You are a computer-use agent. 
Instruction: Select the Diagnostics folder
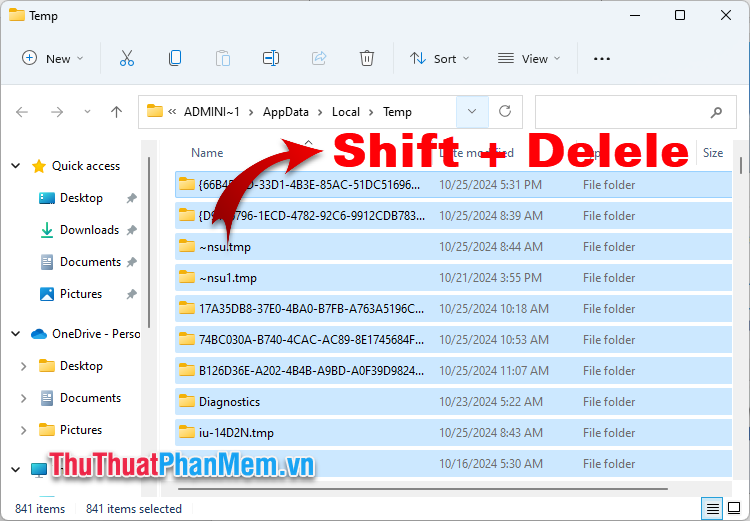pyautogui.click(x=453, y=401)
